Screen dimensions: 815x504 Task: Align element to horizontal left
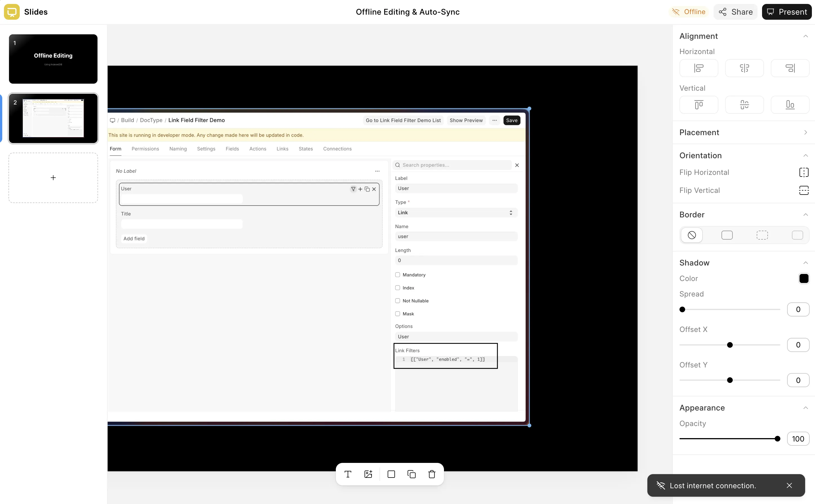(699, 68)
